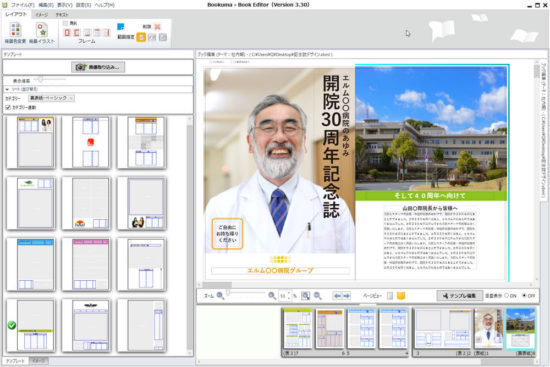Screen dimensions: 550x367
Task: Go to next page with right arrow
Action: (x=347, y=296)
